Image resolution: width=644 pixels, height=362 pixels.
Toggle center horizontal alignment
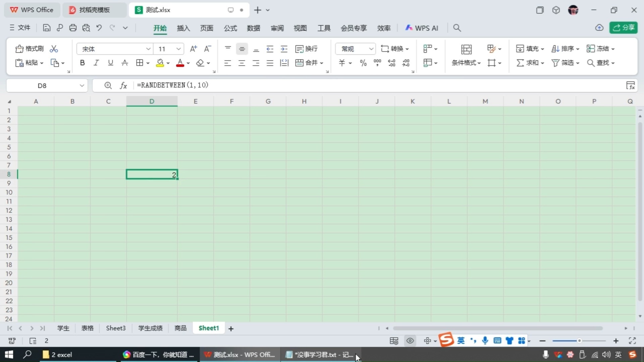242,63
